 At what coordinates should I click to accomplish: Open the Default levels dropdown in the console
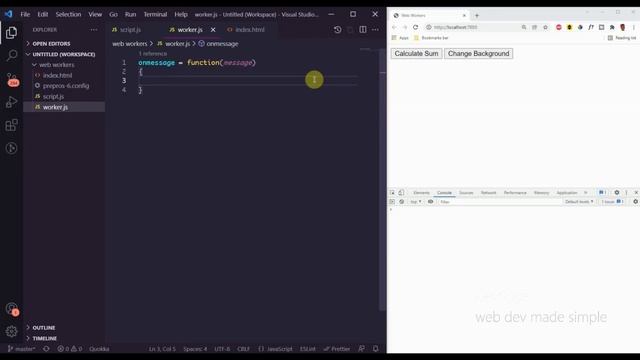(x=579, y=202)
